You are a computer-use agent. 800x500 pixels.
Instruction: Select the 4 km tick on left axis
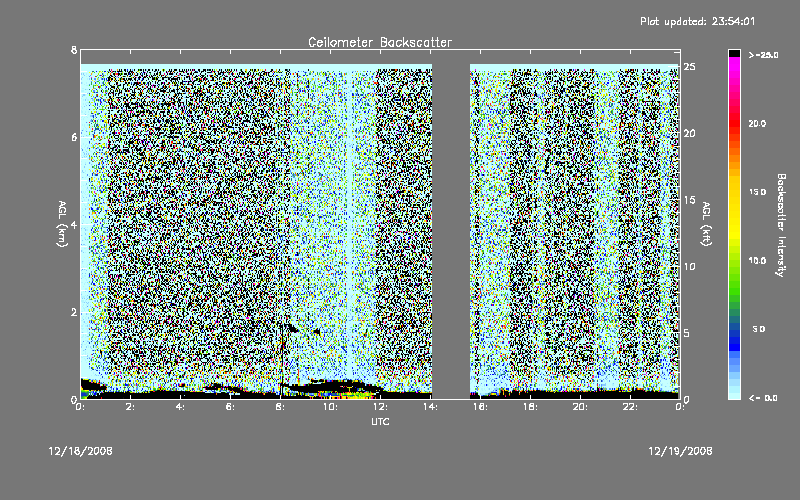click(x=74, y=224)
